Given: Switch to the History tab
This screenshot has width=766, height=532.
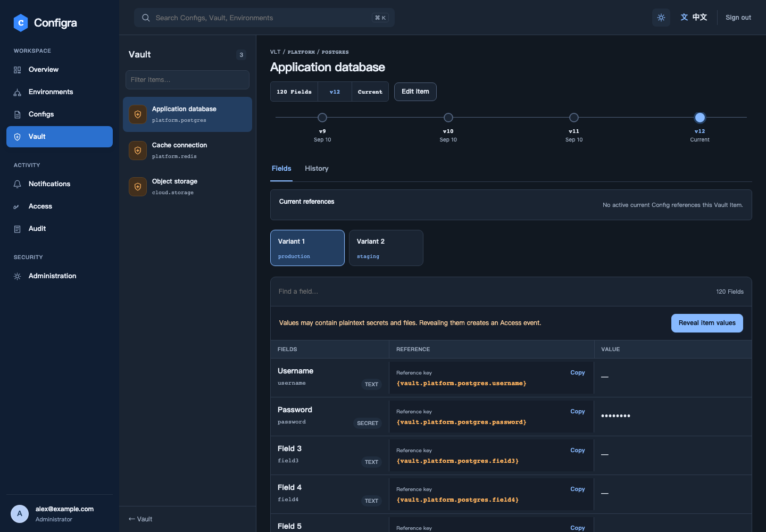Looking at the screenshot, I should (317, 169).
